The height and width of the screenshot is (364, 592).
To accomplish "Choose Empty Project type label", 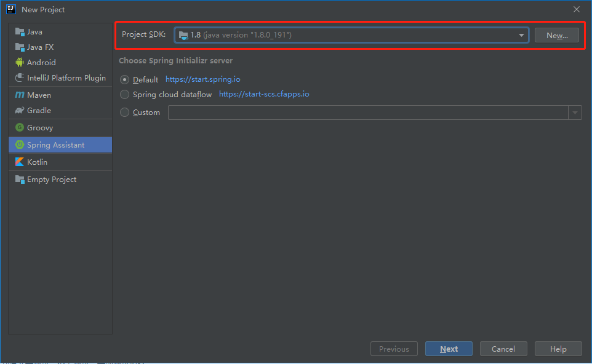I will pos(52,180).
